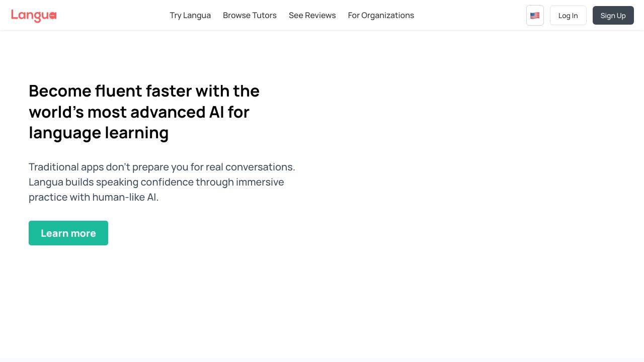Click the Langua logo

[x=34, y=16]
